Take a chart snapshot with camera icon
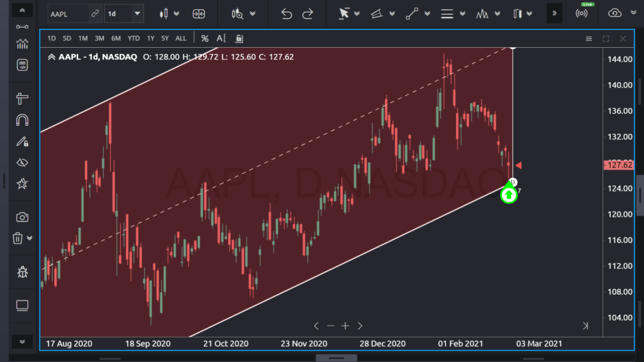Image resolution: width=644 pixels, height=362 pixels. 22,217
